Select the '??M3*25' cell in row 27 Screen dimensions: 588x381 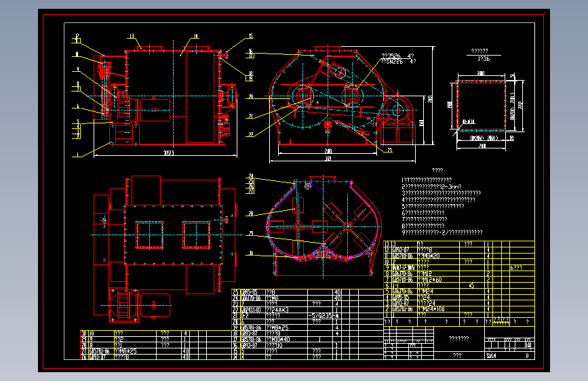point(125,351)
